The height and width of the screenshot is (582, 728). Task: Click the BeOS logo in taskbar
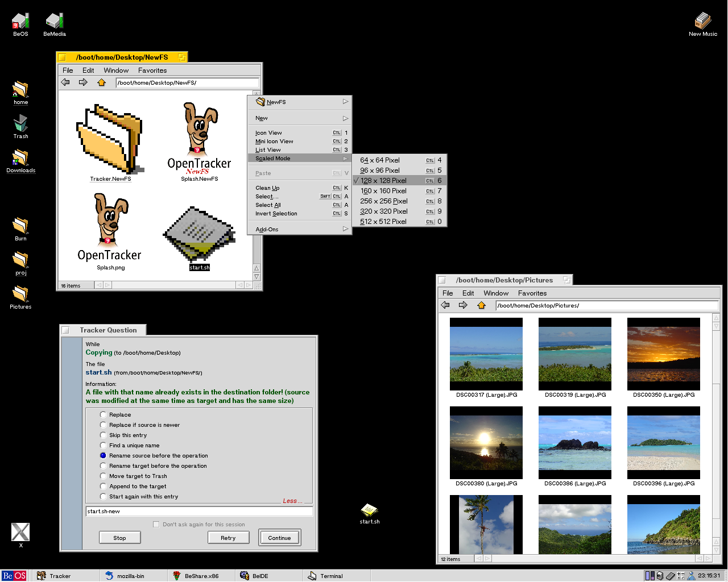(14, 576)
